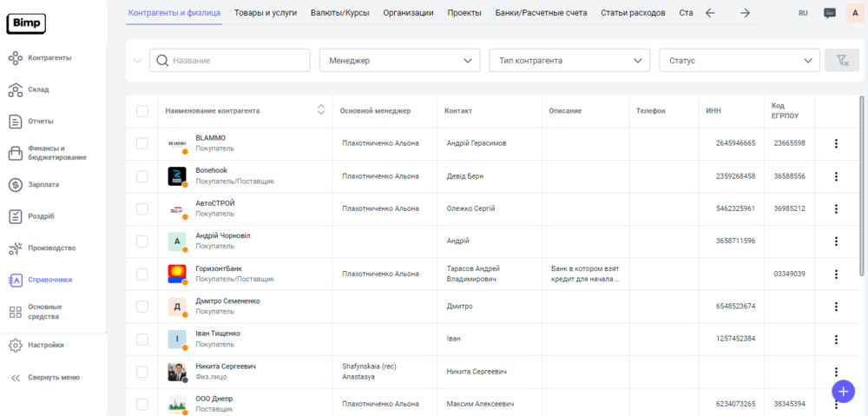Switch to the Товары и услуги tab
Viewport: 868px width, 416px height.
266,13
